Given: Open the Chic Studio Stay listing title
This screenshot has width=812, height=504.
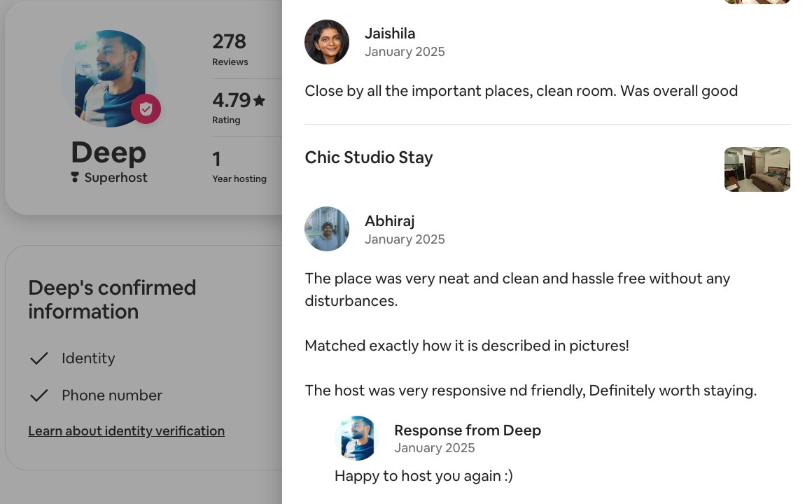Looking at the screenshot, I should (x=369, y=157).
